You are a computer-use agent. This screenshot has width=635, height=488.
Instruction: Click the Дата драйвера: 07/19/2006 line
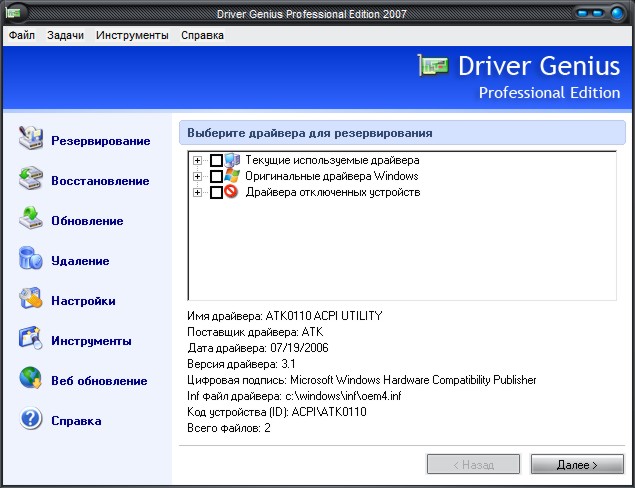[x=258, y=348]
